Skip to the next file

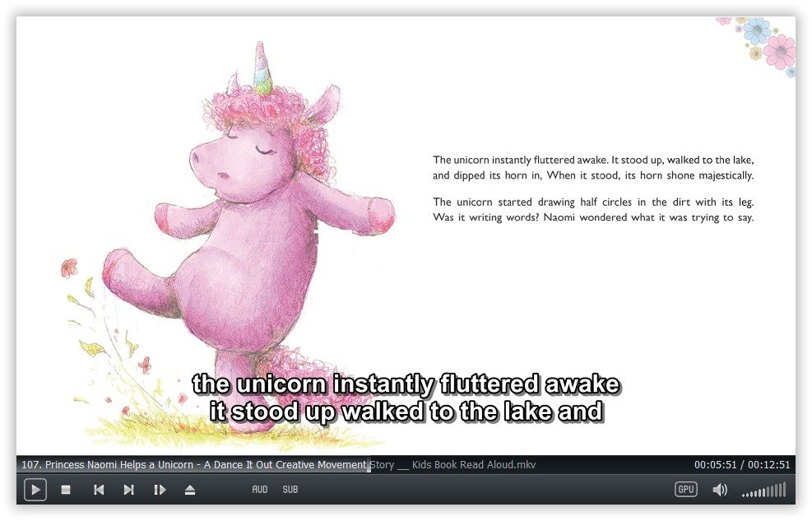129,490
